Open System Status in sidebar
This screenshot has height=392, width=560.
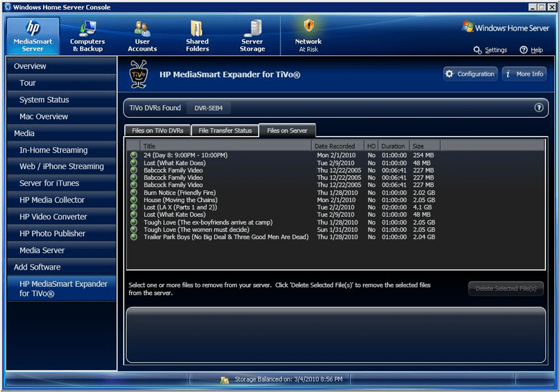62,99
